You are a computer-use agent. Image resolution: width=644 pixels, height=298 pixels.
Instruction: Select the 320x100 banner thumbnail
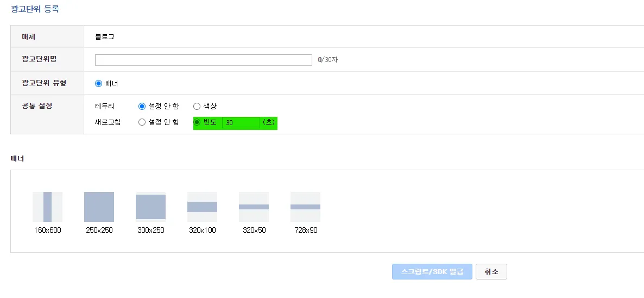pyautogui.click(x=202, y=207)
